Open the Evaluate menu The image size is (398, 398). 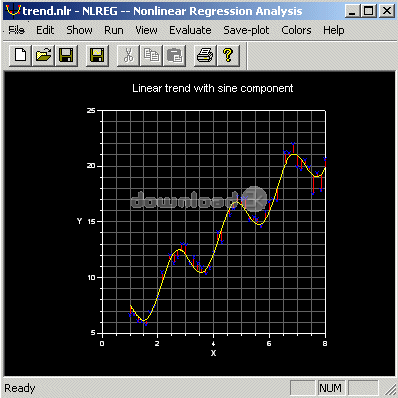point(190,30)
